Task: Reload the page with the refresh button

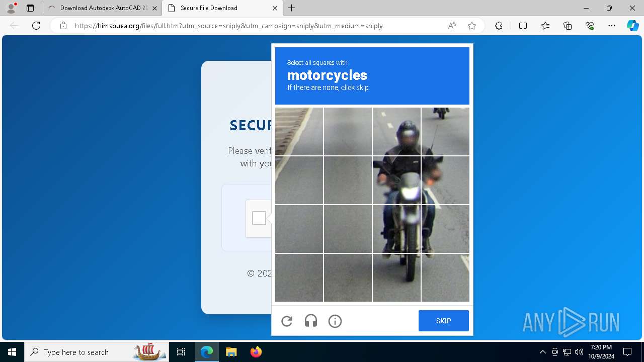Action: click(x=36, y=26)
